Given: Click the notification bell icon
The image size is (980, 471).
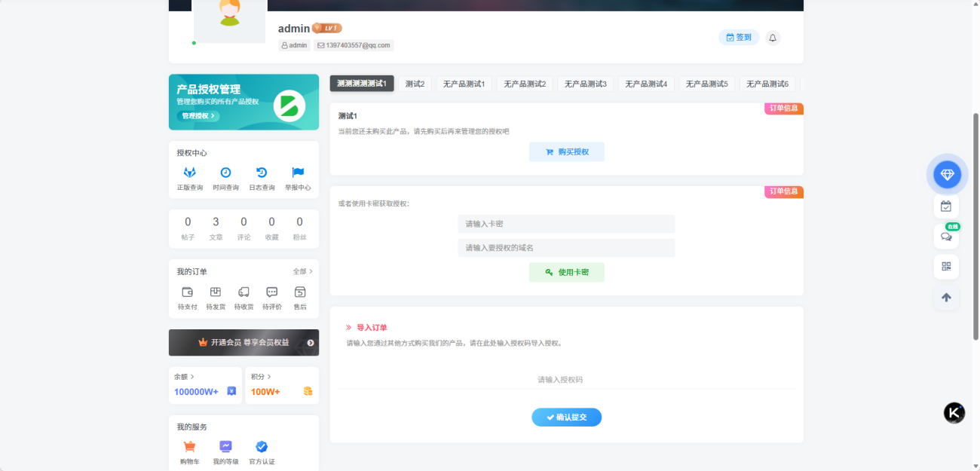Looking at the screenshot, I should pyautogui.click(x=773, y=38).
